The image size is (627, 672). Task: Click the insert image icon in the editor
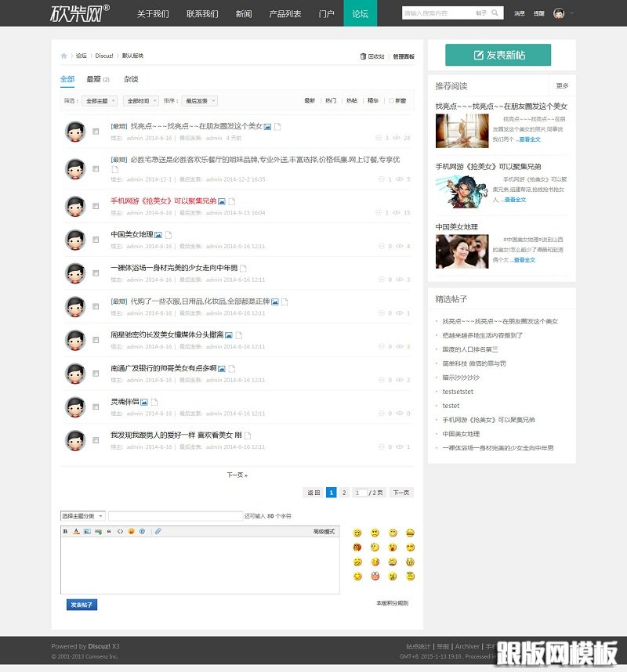tap(87, 532)
